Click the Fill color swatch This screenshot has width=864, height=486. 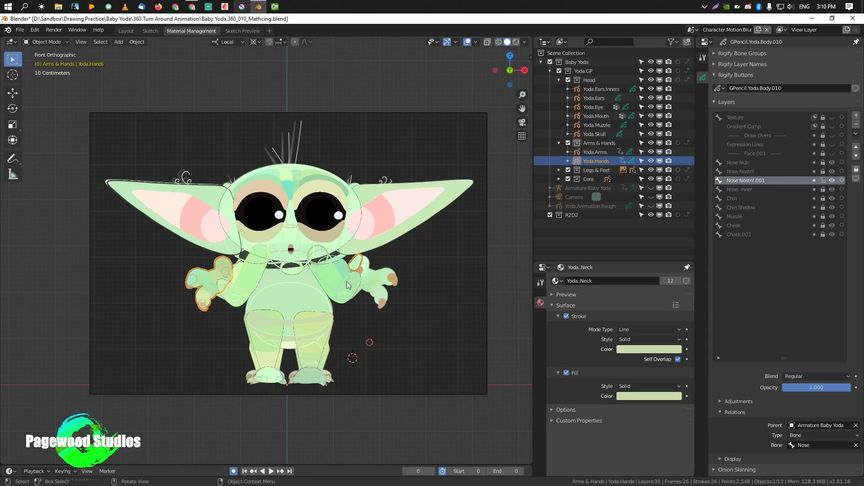click(649, 396)
